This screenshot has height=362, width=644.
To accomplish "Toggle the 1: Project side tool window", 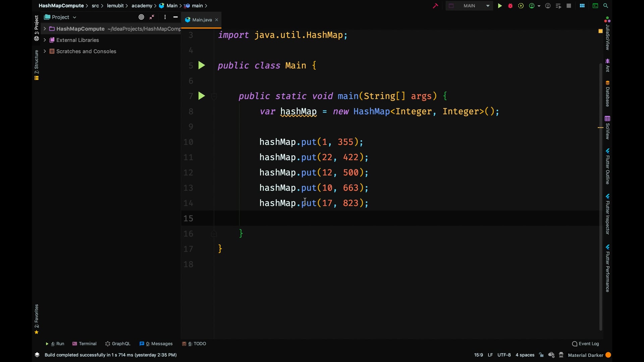I will (x=37, y=28).
